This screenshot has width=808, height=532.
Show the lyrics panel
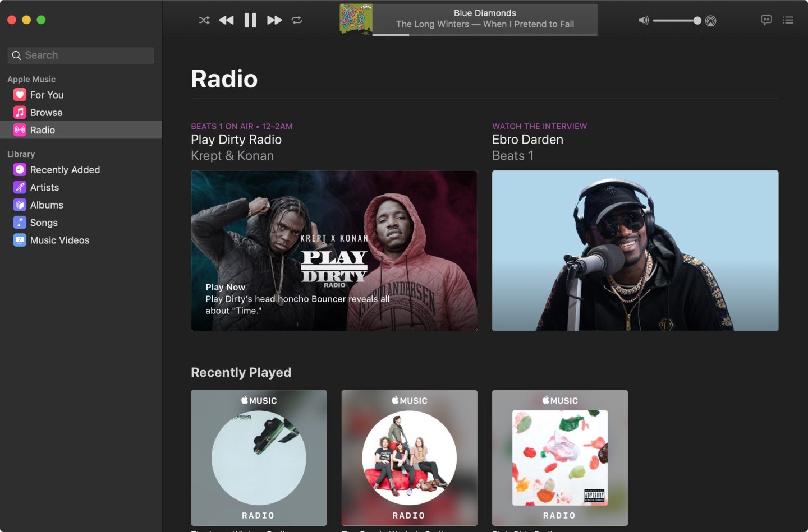click(x=766, y=20)
